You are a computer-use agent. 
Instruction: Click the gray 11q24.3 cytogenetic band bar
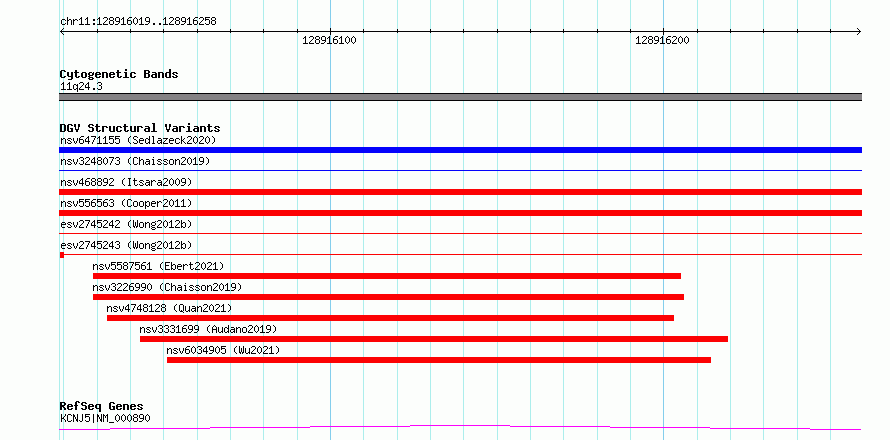pyautogui.click(x=460, y=97)
